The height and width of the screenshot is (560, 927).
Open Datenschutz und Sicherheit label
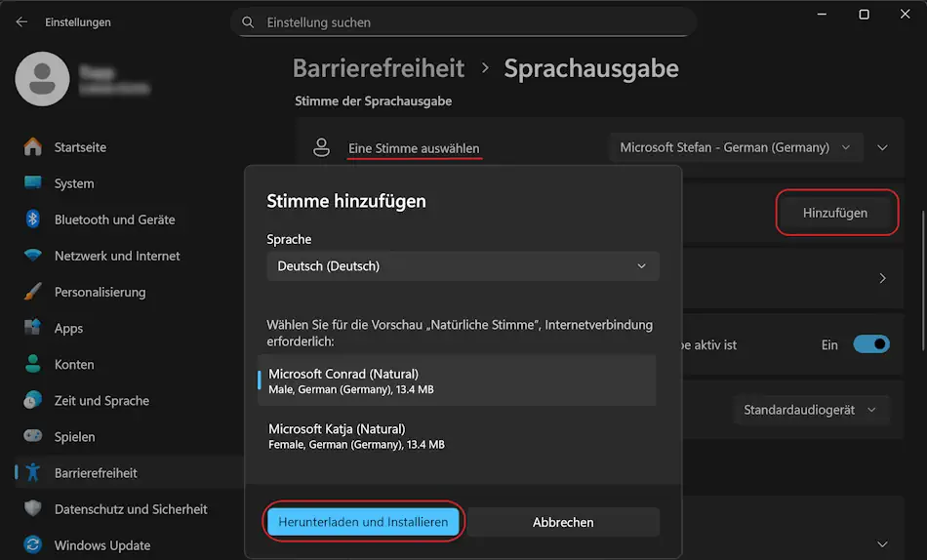point(131,509)
